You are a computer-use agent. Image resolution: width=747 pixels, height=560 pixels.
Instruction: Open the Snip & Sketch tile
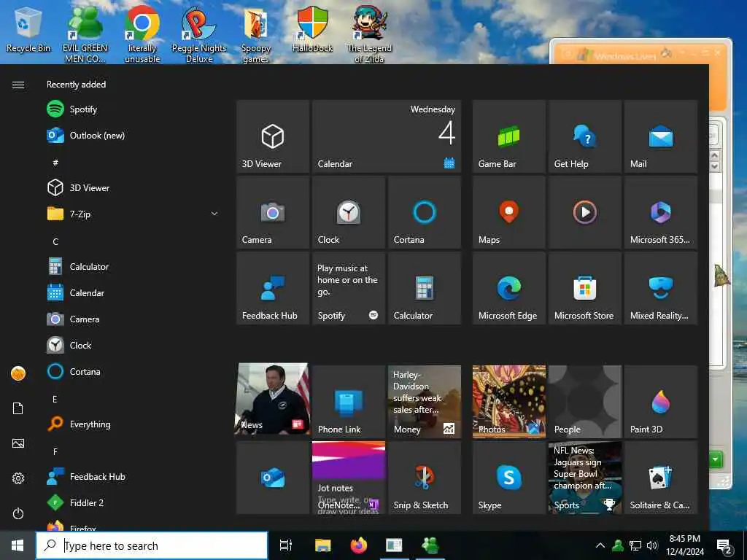coord(425,478)
